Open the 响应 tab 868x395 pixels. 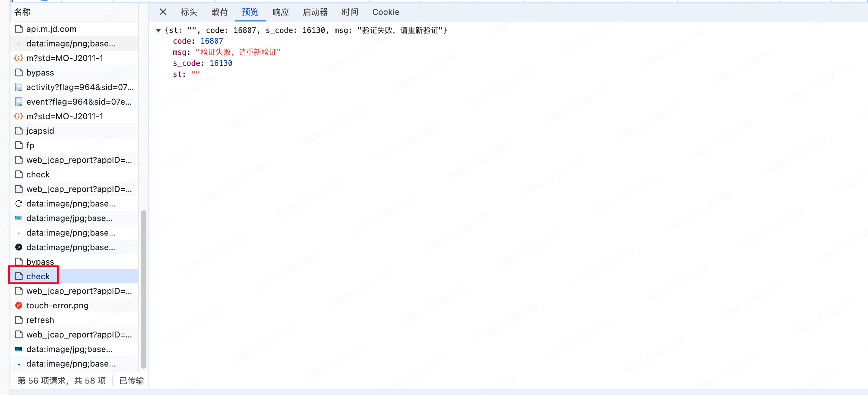tap(281, 12)
